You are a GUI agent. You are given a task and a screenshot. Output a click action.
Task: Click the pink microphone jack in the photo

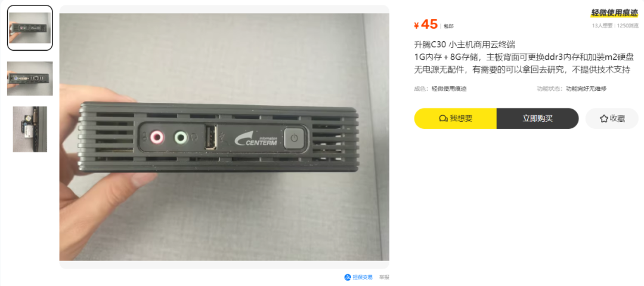pyautogui.click(x=157, y=137)
